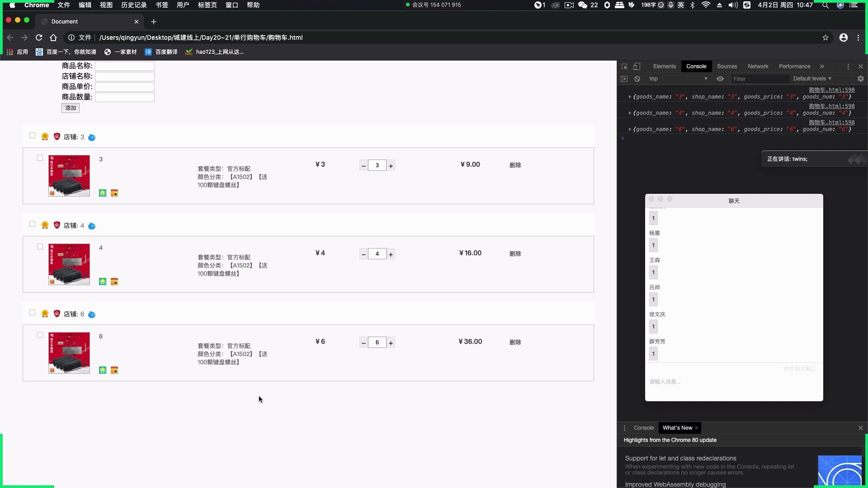Tick the checkbox of product 3
The width and height of the screenshot is (868, 488).
tap(40, 158)
